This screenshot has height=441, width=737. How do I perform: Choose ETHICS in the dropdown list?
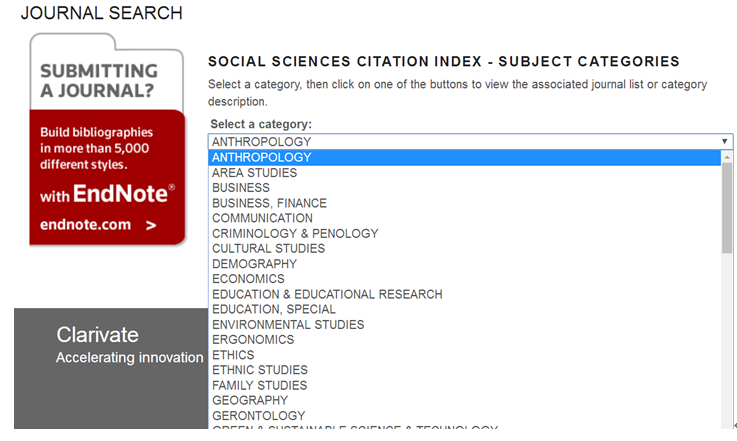pyautogui.click(x=233, y=355)
